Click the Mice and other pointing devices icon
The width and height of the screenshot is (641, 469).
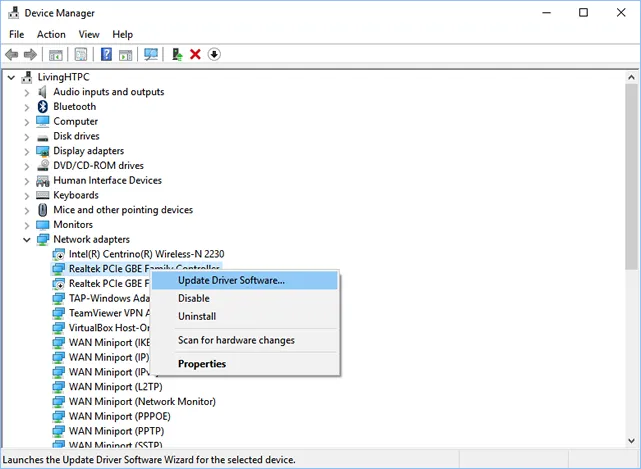(x=43, y=210)
